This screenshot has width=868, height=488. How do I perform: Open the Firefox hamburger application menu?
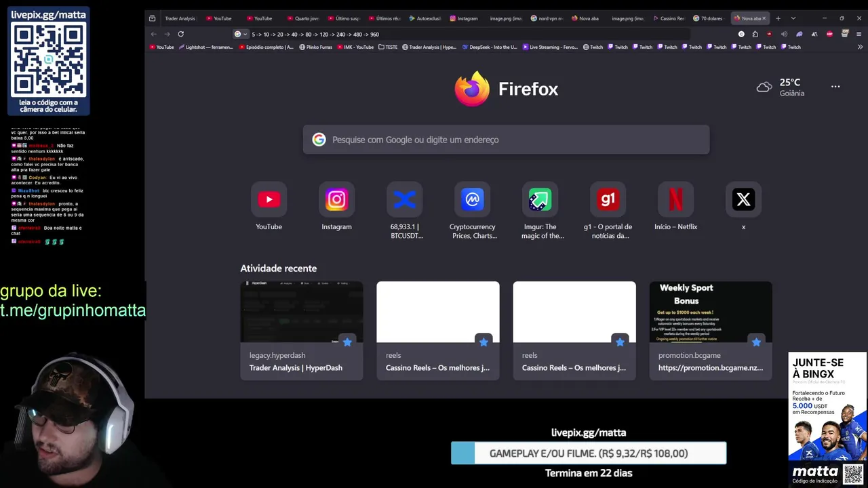pyautogui.click(x=859, y=34)
